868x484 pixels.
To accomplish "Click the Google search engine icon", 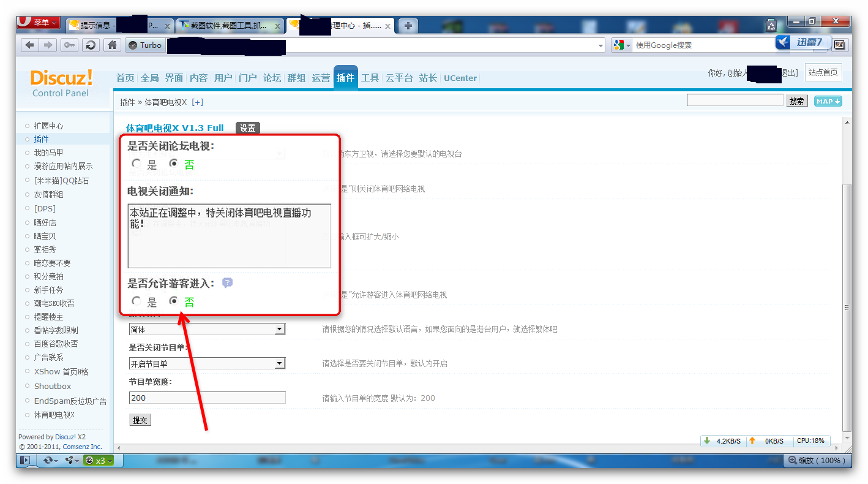I will pos(619,45).
